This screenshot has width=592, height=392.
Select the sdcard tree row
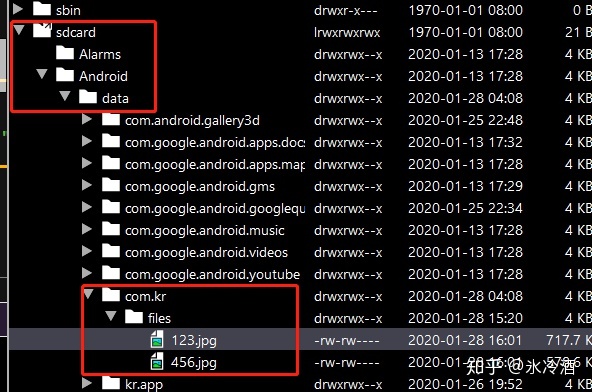[301, 32]
